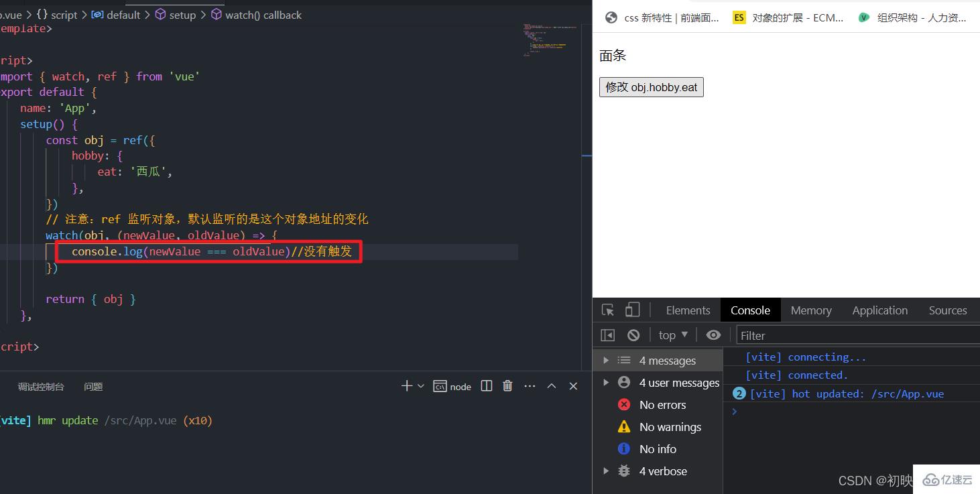Image resolution: width=980 pixels, height=494 pixels.
Task: Select the No errors filter in console sidebar
Action: (x=661, y=404)
